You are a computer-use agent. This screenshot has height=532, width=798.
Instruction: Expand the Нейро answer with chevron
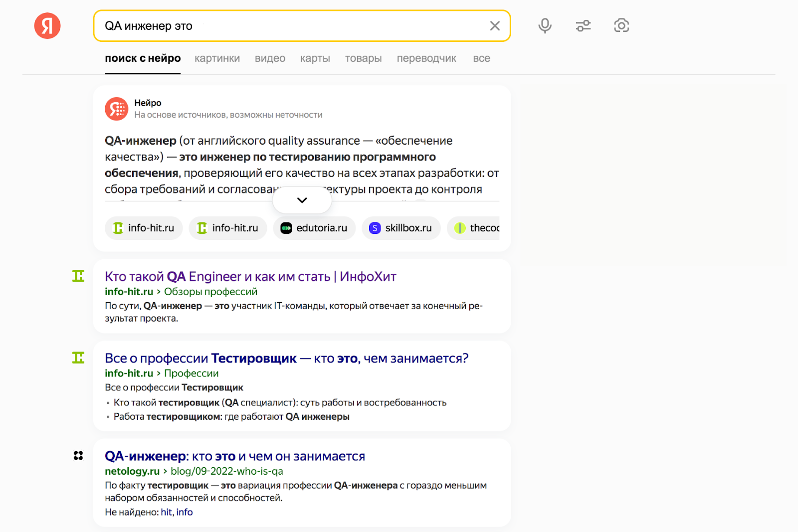[x=302, y=200]
